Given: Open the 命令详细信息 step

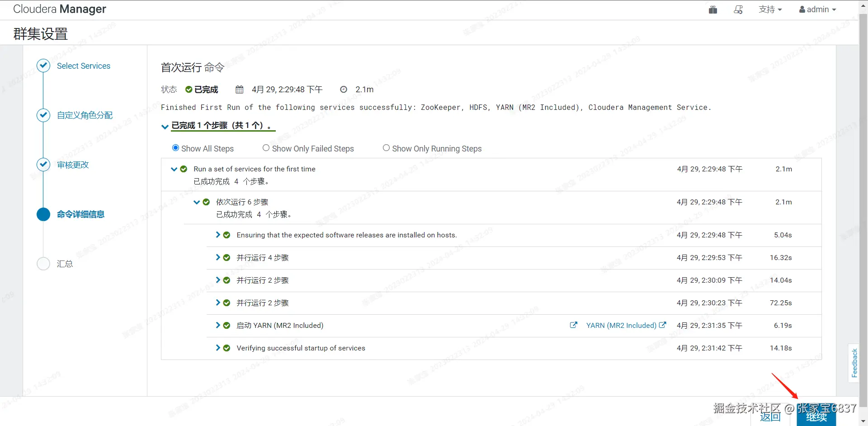Looking at the screenshot, I should 80,214.
